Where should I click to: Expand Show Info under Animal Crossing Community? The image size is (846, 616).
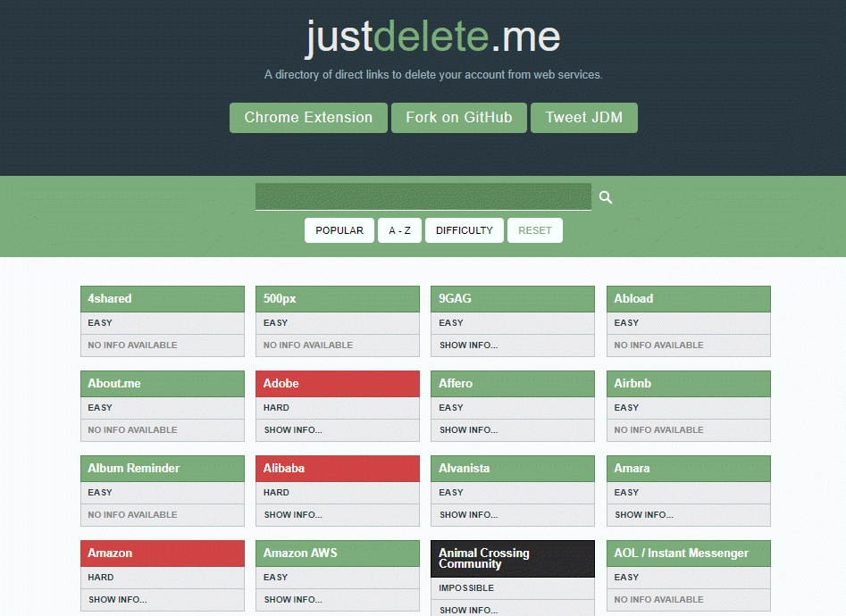[x=468, y=610]
